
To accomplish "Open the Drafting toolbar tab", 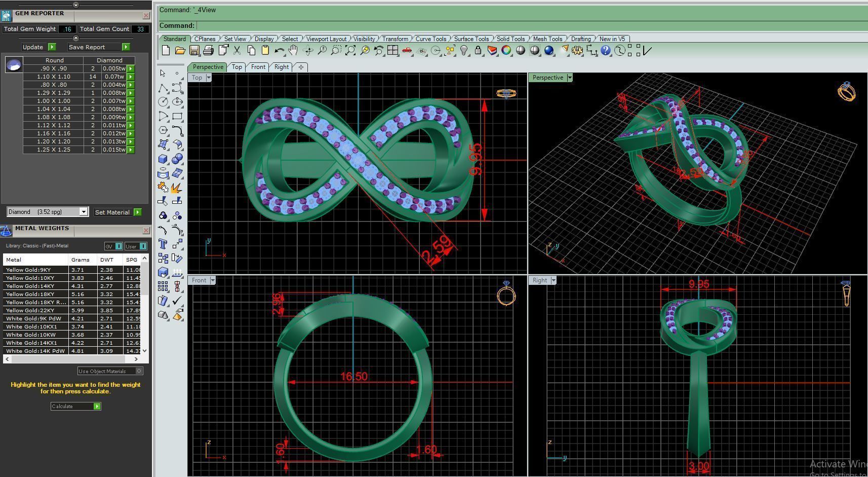I will pyautogui.click(x=581, y=39).
